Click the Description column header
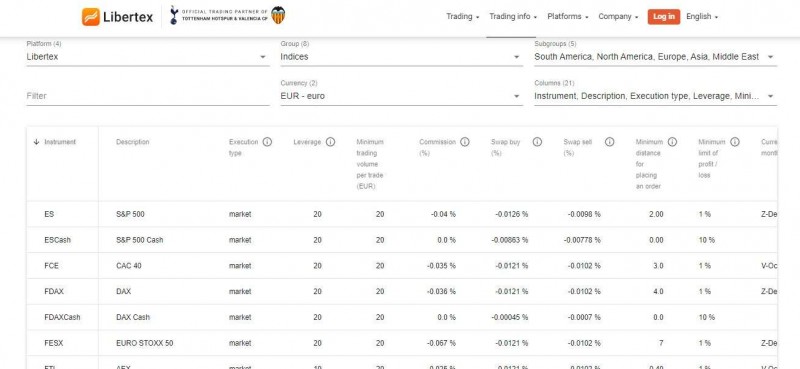 pos(133,142)
